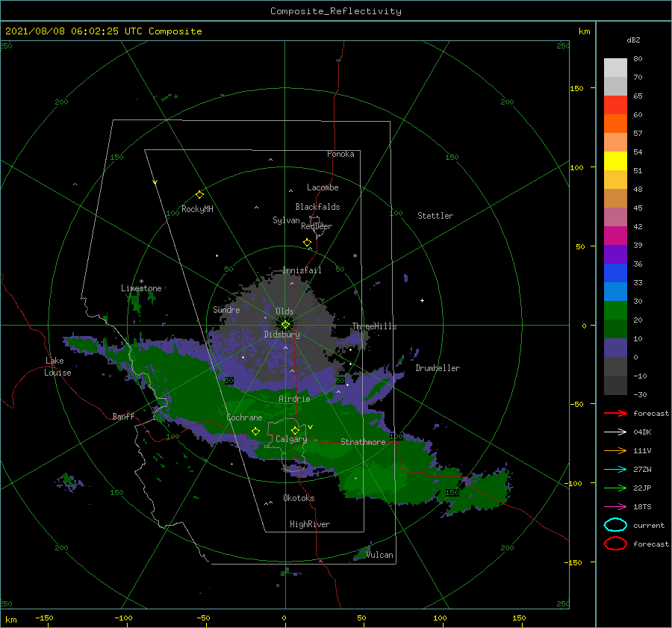This screenshot has height=628, width=672.
Task: Click the light blue swatch between 33 and 30
Action: pos(615,291)
